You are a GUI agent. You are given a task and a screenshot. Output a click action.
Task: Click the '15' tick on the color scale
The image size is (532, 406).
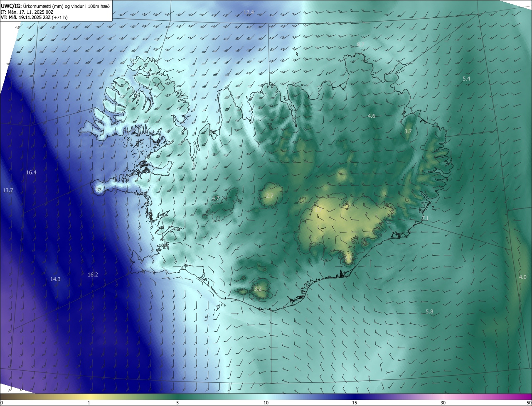(x=355, y=403)
